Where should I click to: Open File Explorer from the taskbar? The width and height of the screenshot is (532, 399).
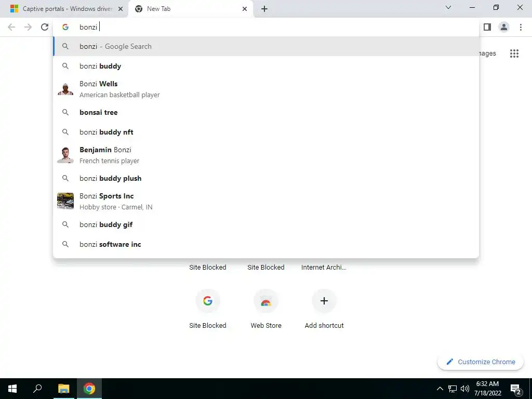(x=63, y=389)
